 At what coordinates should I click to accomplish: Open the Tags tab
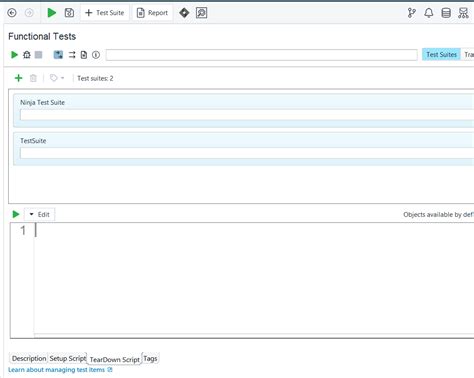click(150, 359)
